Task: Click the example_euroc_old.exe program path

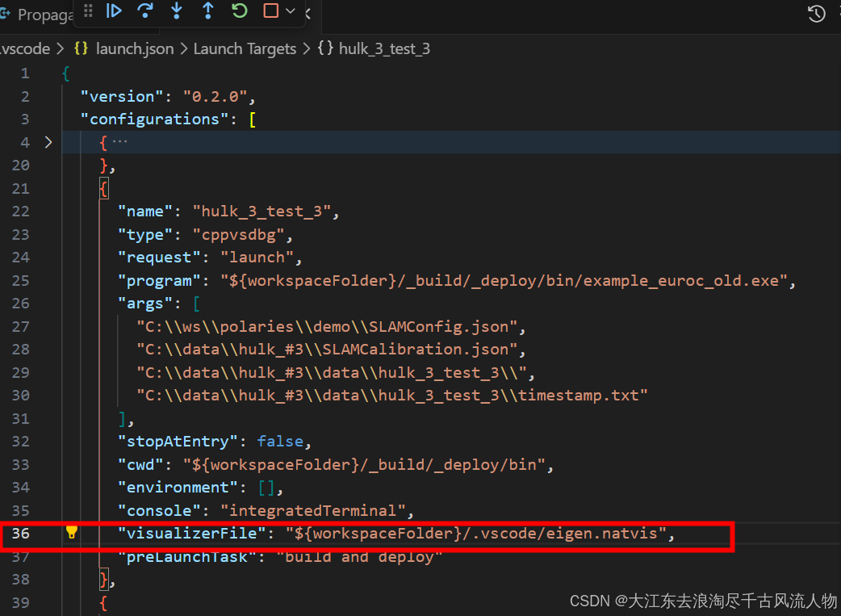Action: coord(504,281)
